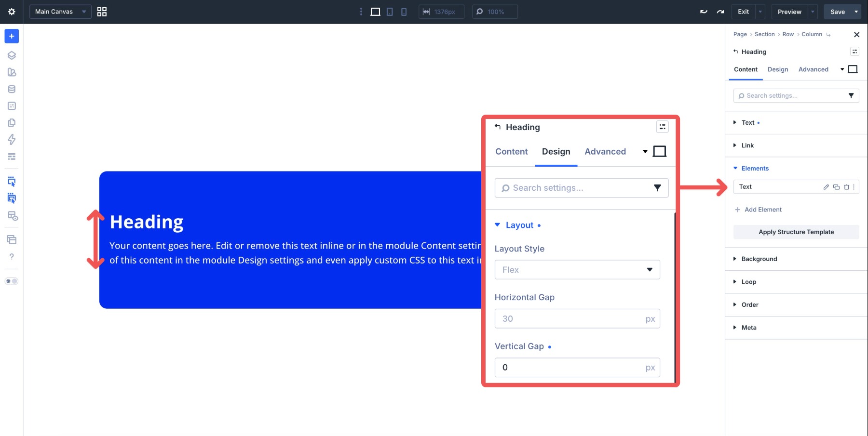Open more options for Text element

point(854,187)
